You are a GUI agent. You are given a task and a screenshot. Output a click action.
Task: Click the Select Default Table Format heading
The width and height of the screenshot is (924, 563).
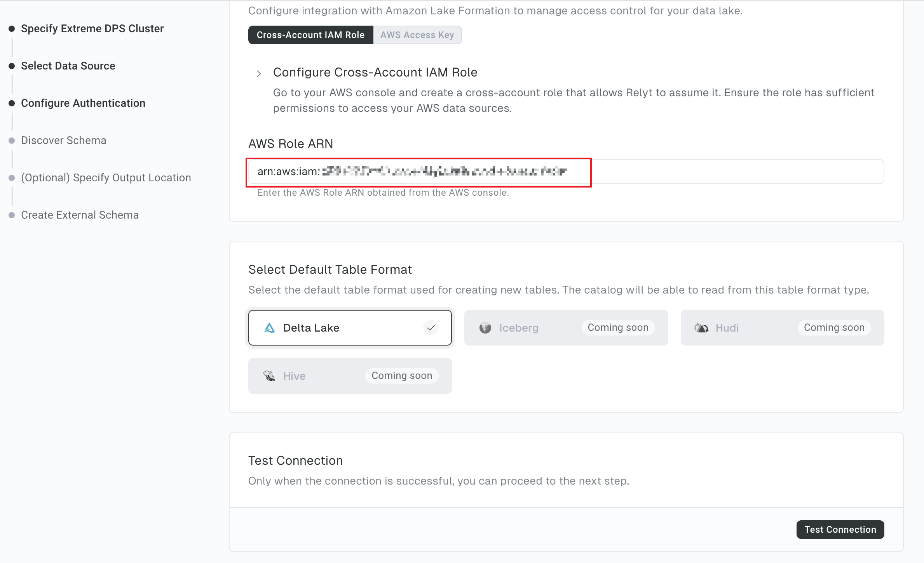330,269
